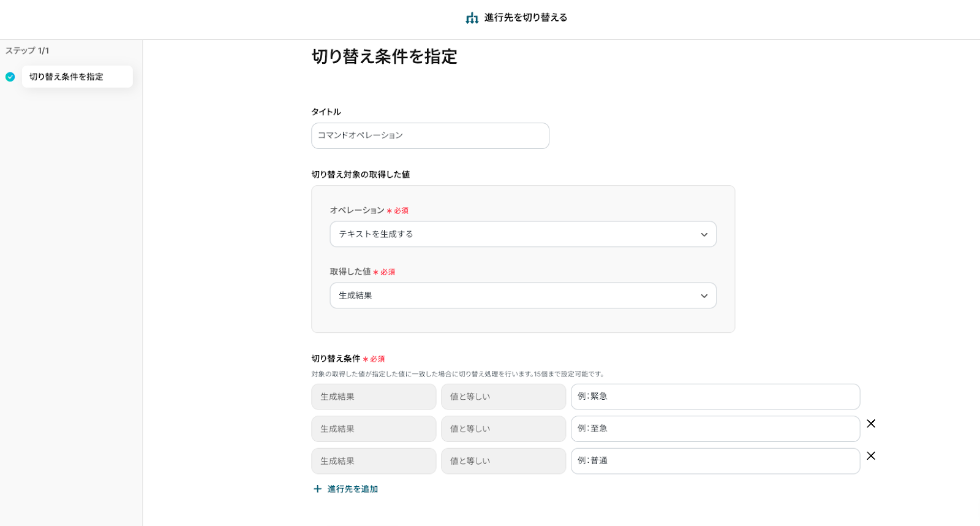
Task: Open the オペレーション dropdown
Action: click(523, 234)
